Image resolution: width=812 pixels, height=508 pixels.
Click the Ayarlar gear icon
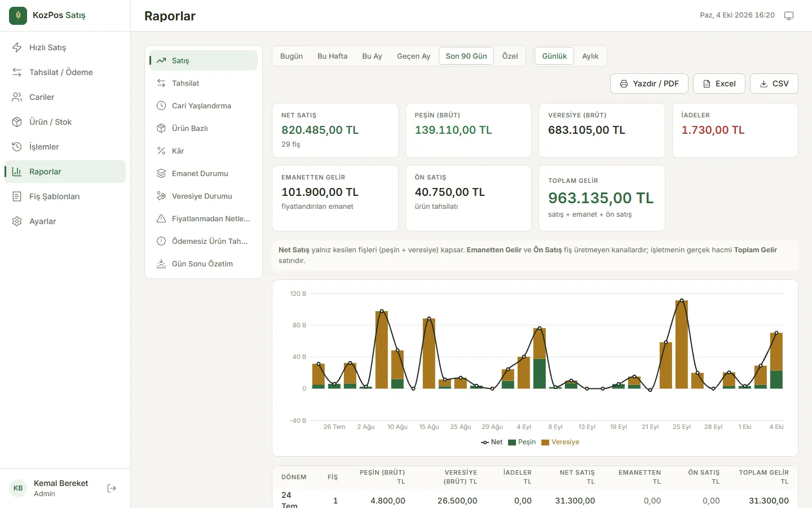pos(17,221)
